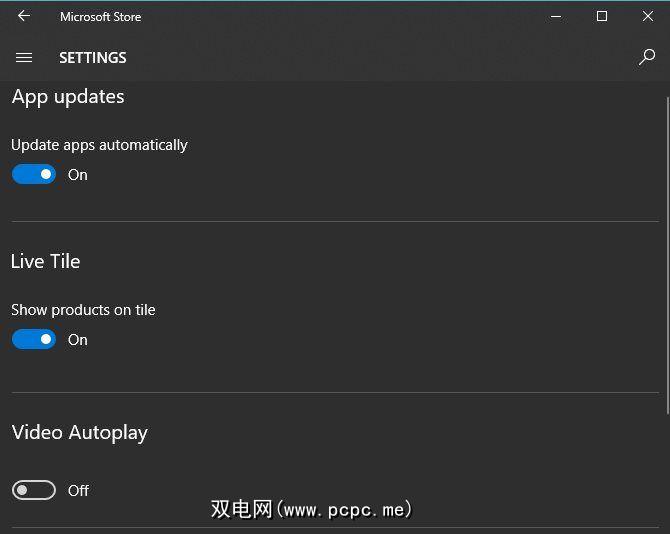Click the Video Autoplay section heading

(80, 433)
